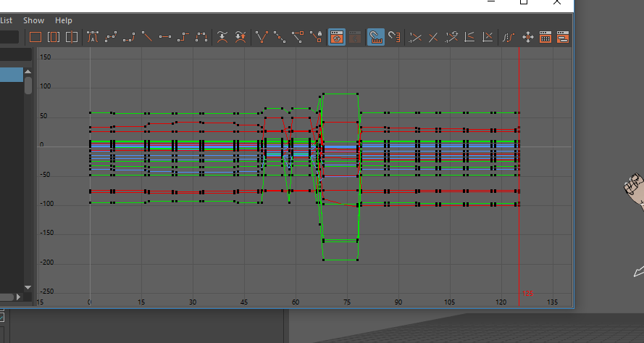Disable normalized curve display
This screenshot has width=644, height=343.
tap(433, 38)
